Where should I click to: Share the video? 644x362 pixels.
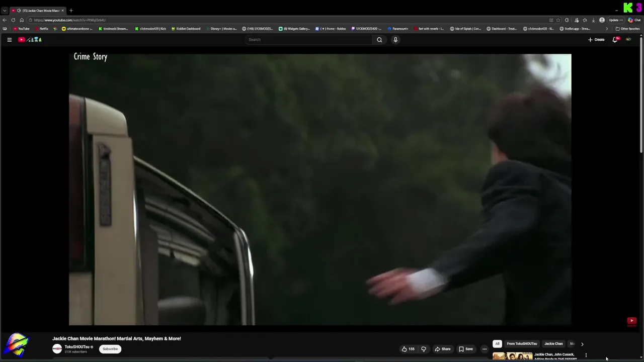(x=443, y=349)
